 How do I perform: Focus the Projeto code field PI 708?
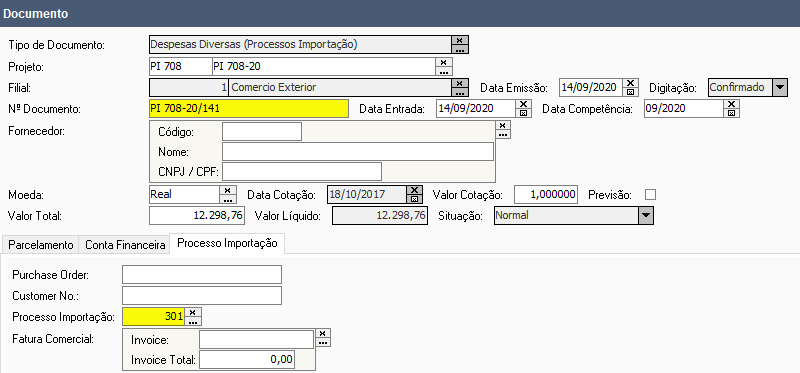180,66
